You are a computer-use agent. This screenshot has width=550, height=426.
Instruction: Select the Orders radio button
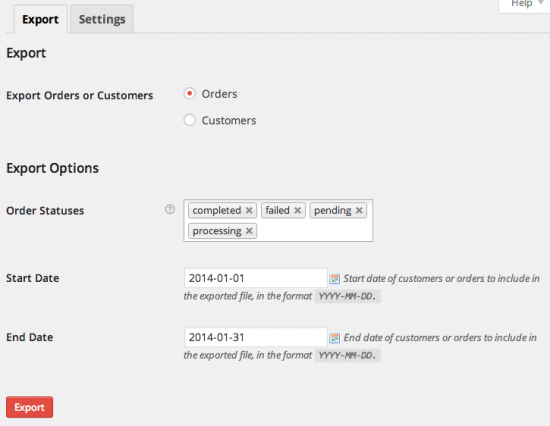point(189,94)
